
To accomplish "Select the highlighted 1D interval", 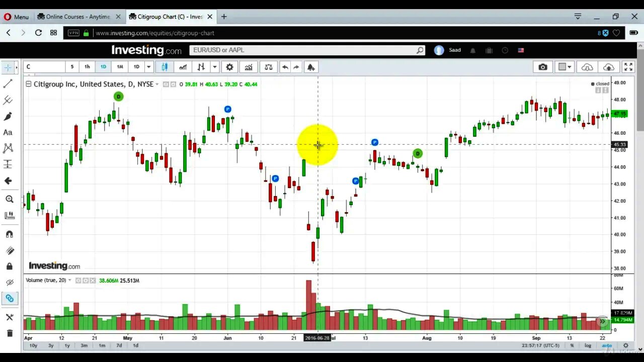I will coord(103,67).
